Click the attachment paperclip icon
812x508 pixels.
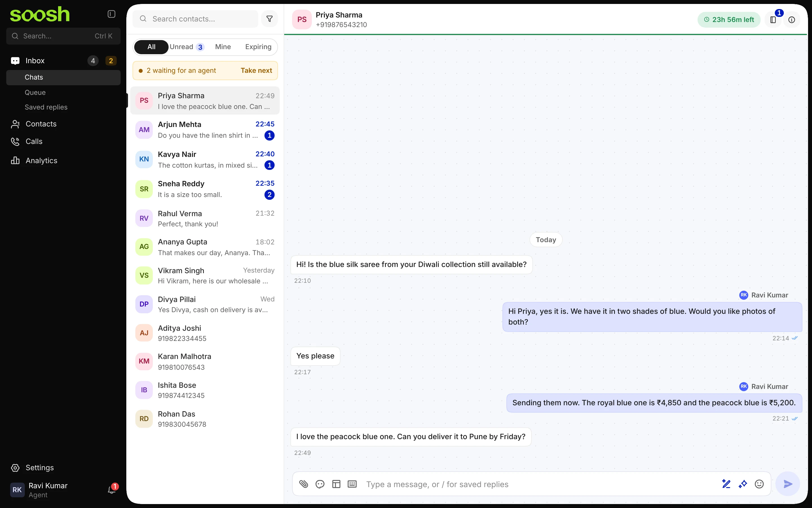pos(304,484)
